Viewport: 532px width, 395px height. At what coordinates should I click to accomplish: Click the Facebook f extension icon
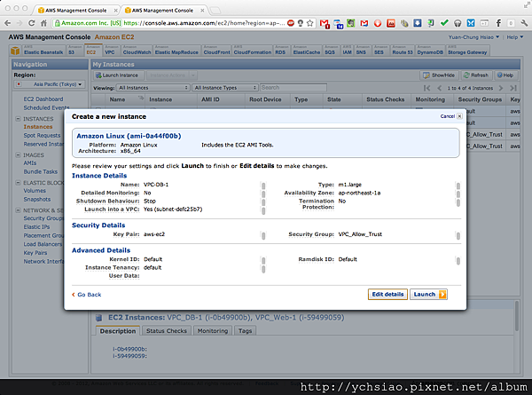point(498,23)
